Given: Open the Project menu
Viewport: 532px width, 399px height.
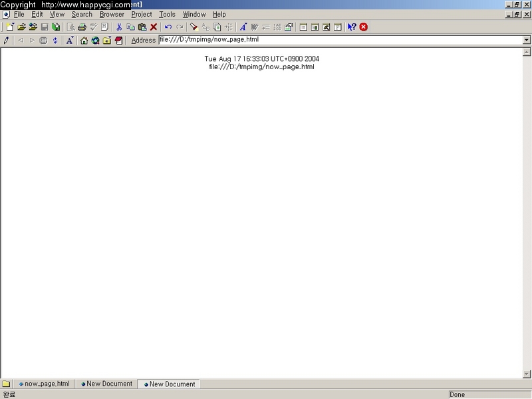Looking at the screenshot, I should coord(142,15).
